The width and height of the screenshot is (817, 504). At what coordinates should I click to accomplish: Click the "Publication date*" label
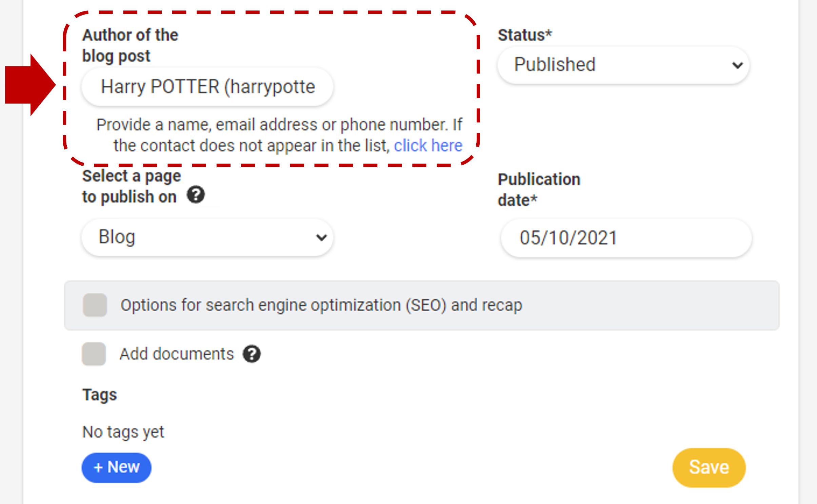tap(539, 189)
